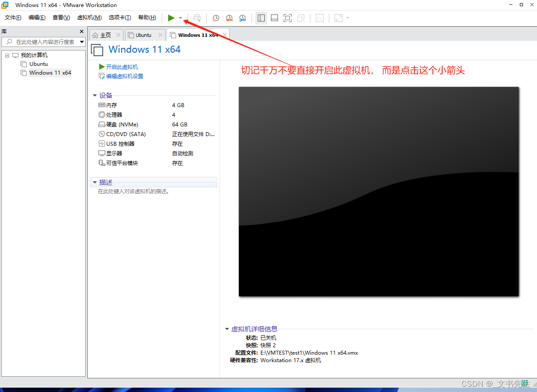The width and height of the screenshot is (537, 392).
Task: Open the dropdown arrow next to the play button
Action: [180, 18]
